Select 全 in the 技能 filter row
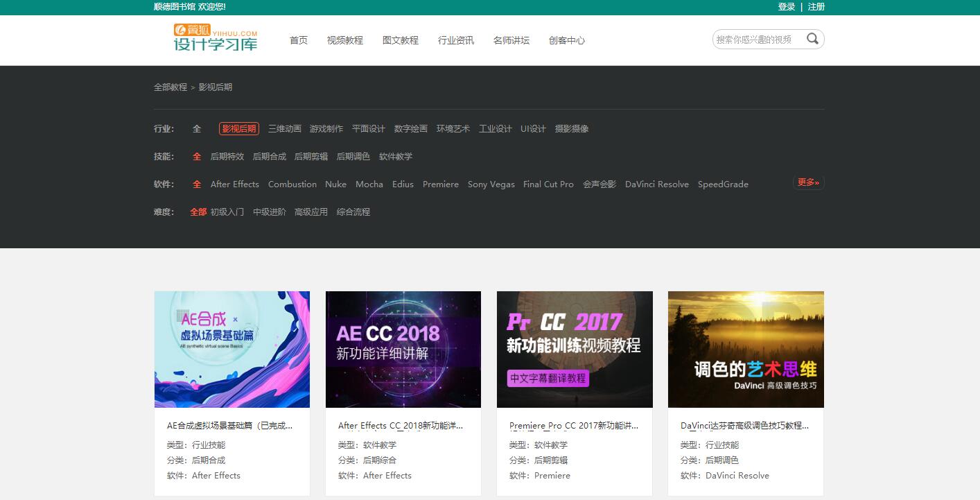Viewport: 980px width, 500px height. pos(197,157)
